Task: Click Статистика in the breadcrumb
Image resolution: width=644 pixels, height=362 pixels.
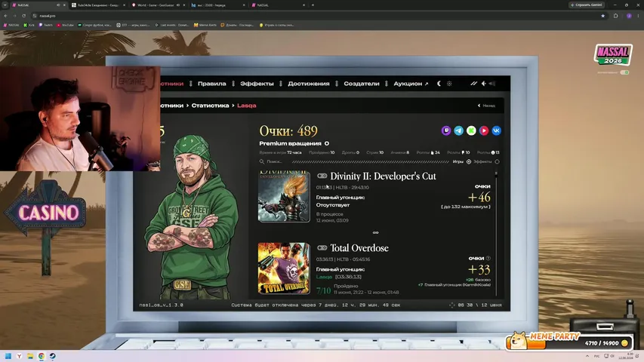Action: (211, 106)
